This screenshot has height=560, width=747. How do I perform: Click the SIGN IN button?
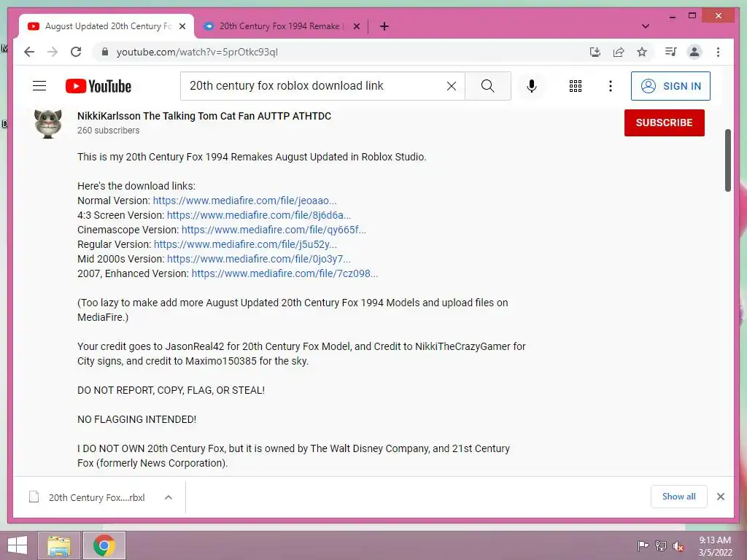pos(671,86)
